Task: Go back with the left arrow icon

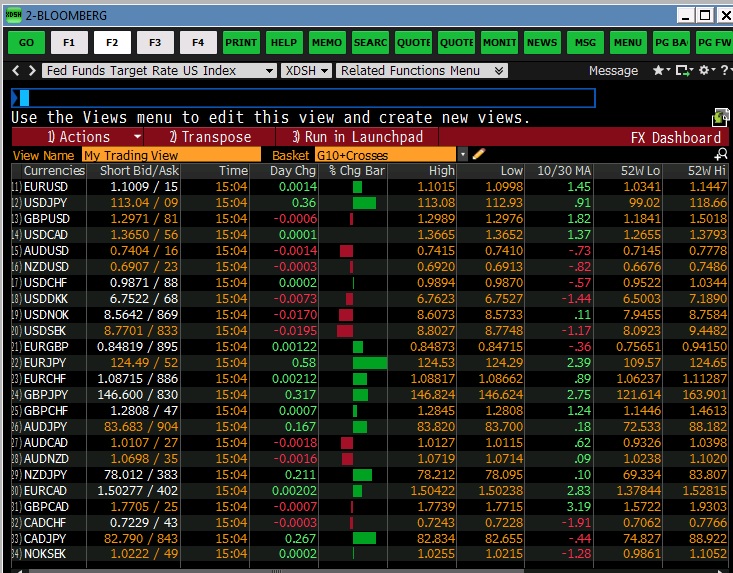Action: coord(16,71)
